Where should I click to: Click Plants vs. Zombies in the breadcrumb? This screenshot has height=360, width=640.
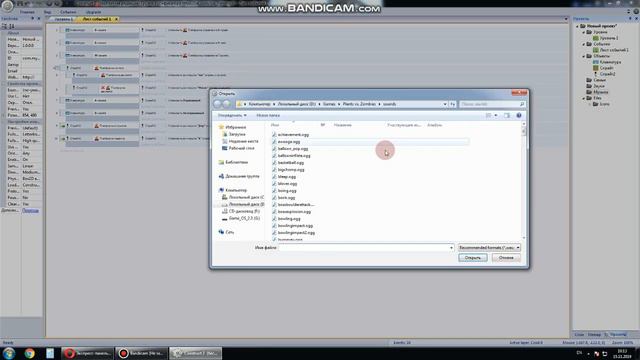pos(359,104)
